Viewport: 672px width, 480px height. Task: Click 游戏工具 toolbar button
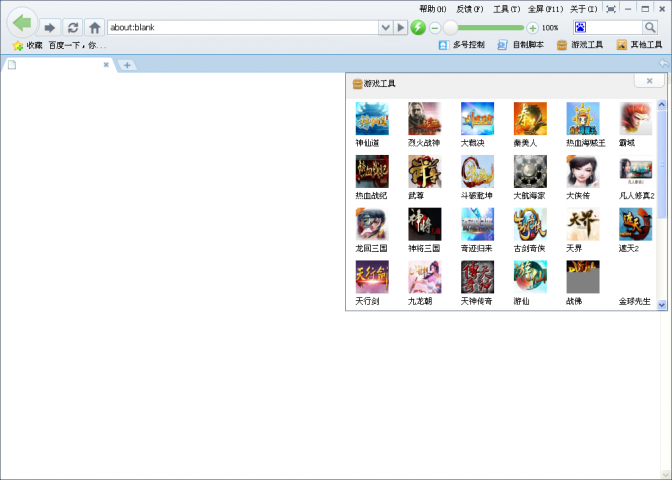580,45
